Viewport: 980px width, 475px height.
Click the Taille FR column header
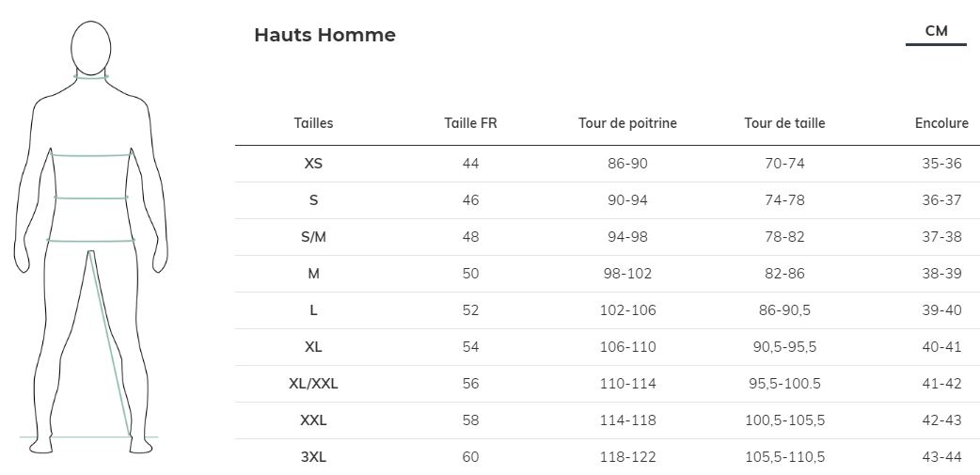(x=470, y=123)
